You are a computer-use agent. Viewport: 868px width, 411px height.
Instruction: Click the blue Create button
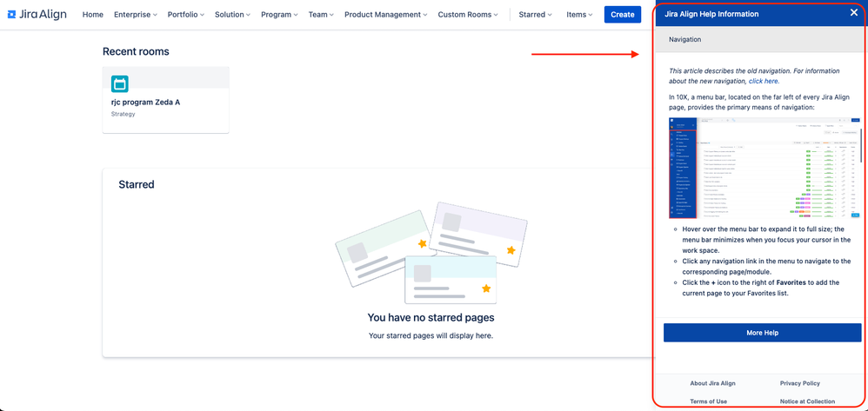622,15
